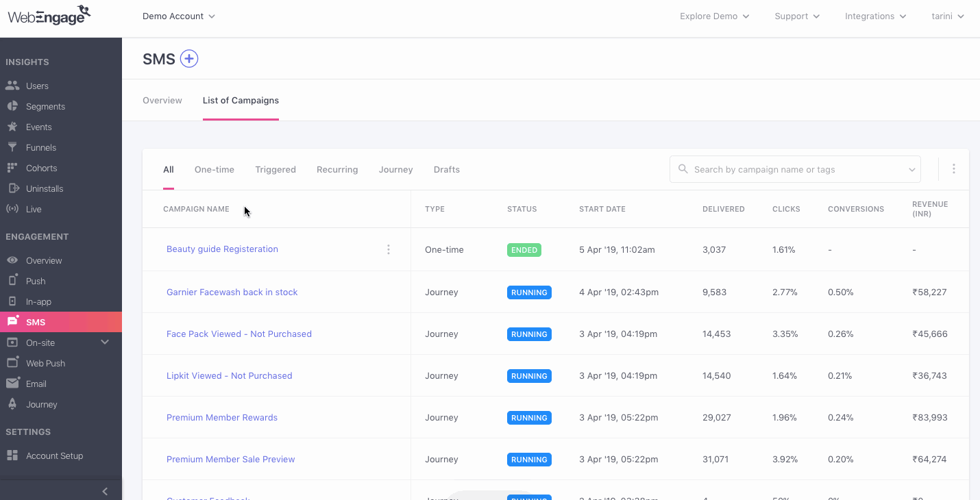The height and width of the screenshot is (500, 980).
Task: Click the Segments pie chart icon
Action: pos(12,106)
